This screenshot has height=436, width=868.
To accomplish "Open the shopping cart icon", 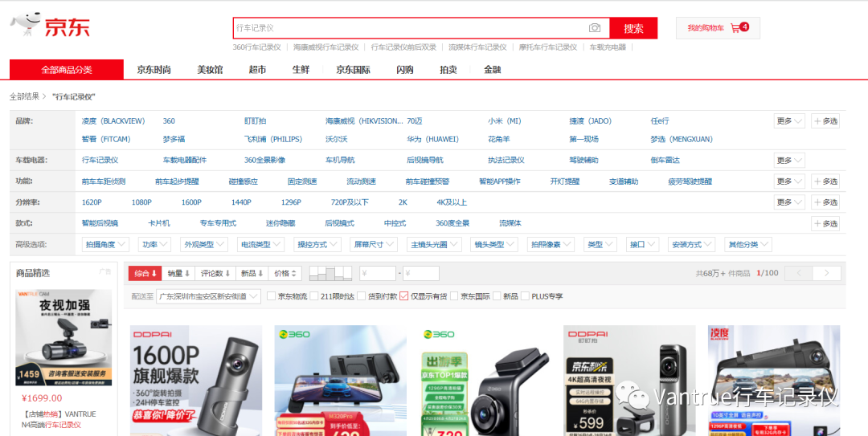I will 735,27.
